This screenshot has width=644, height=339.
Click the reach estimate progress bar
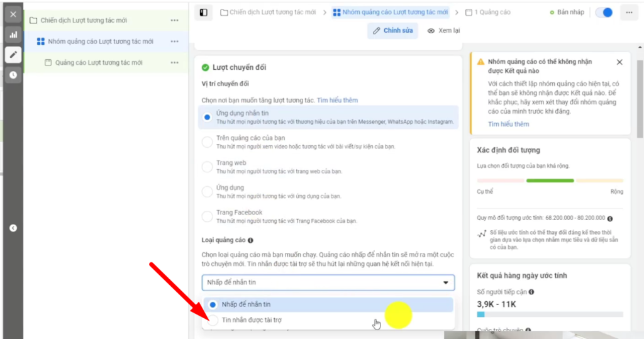550,314
